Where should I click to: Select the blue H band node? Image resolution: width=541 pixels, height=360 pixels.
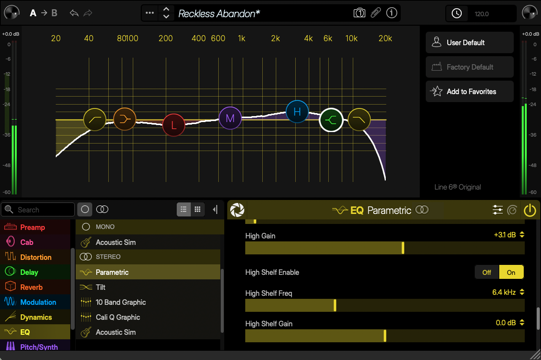[x=297, y=111]
